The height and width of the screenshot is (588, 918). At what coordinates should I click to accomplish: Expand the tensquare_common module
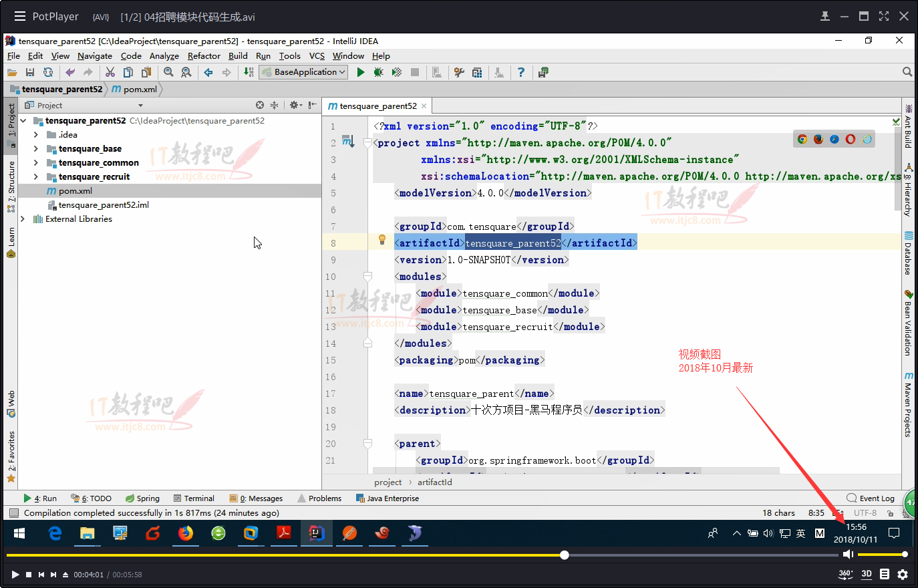[36, 163]
